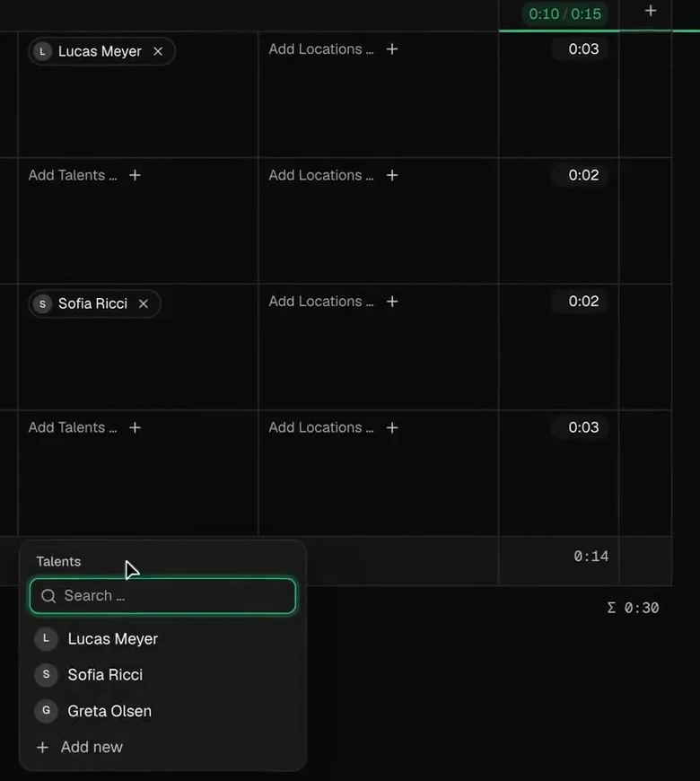
Task: Click the plus icon beside Add new
Action: click(x=43, y=747)
